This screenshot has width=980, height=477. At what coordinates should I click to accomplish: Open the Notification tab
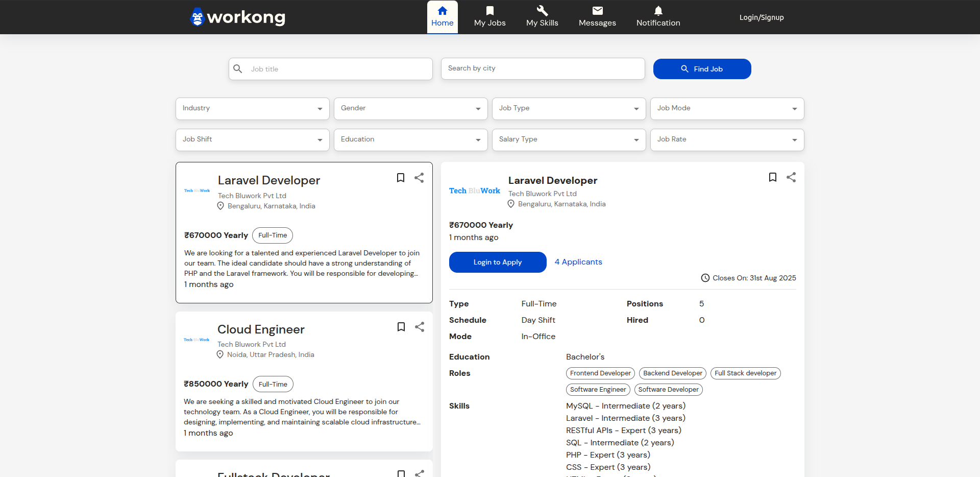658,17
